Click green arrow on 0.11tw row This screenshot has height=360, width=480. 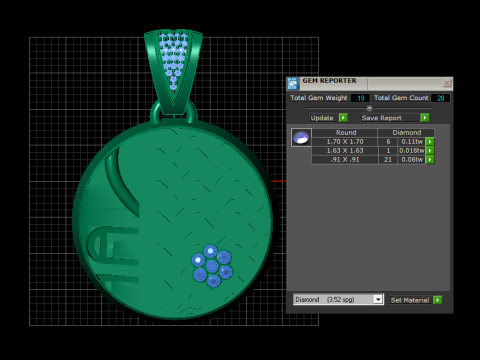(430, 142)
